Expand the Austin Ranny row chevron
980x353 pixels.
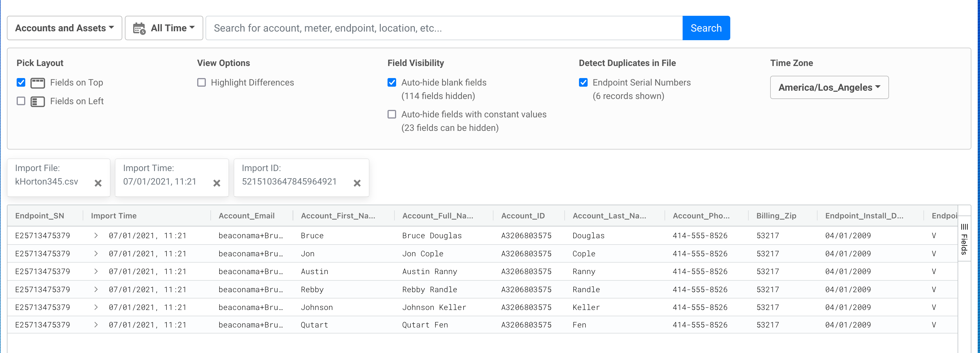coord(96,271)
